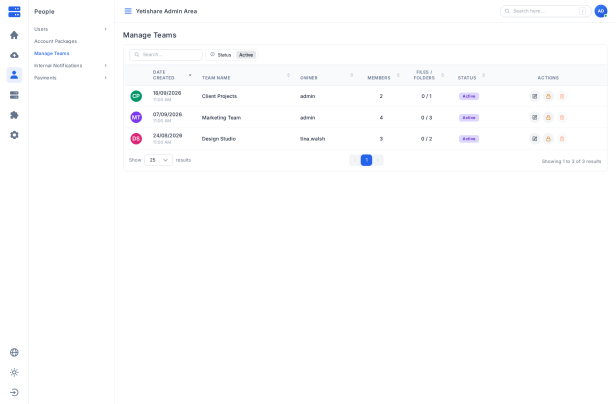Click date 18/09/2026

pos(167,93)
